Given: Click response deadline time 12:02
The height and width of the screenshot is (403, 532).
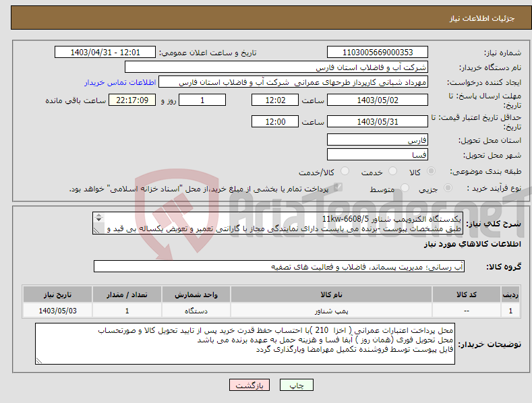Looking at the screenshot, I should [x=275, y=100].
